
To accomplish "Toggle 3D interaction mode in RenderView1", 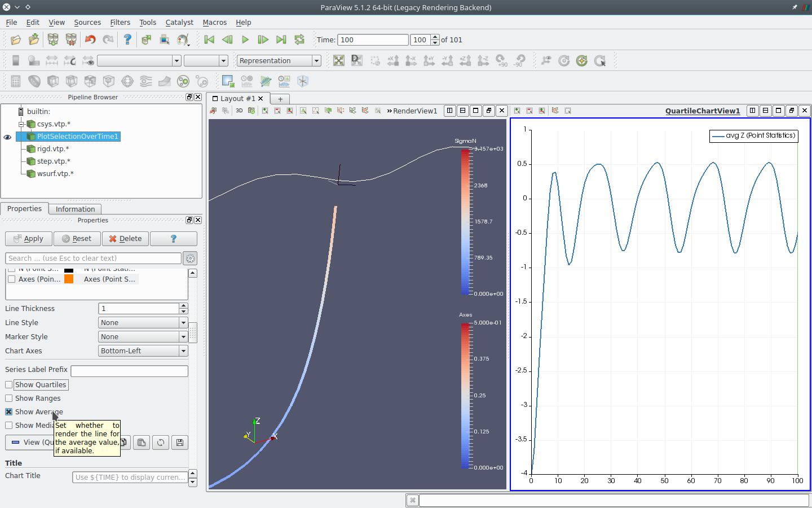I will pyautogui.click(x=239, y=111).
